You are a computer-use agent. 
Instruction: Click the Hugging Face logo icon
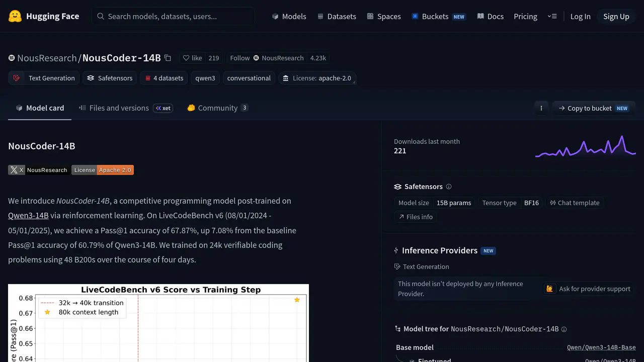pos(15,16)
